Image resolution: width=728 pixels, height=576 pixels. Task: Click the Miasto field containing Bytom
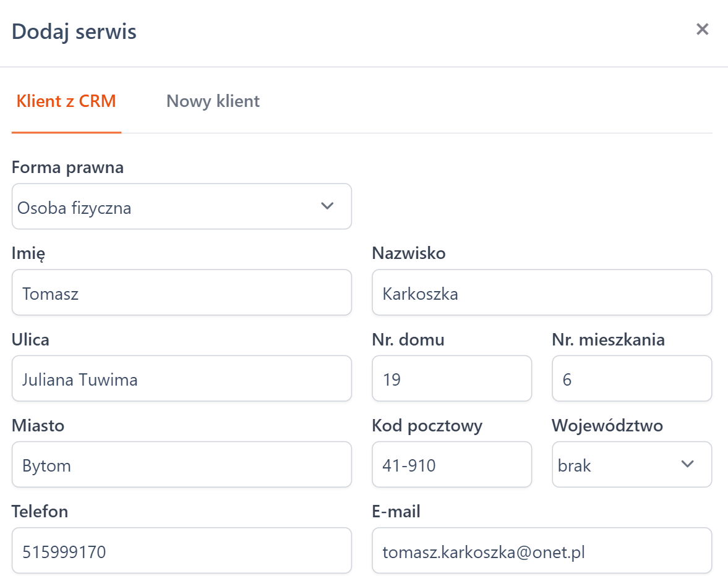click(x=181, y=465)
